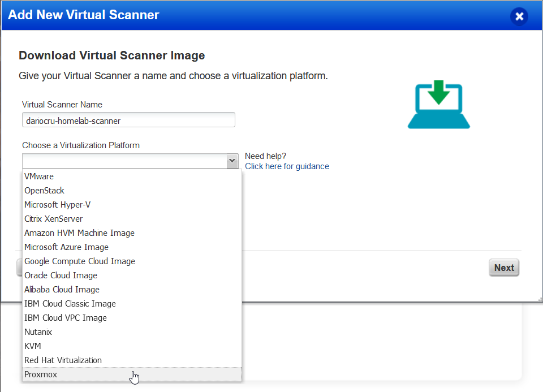
Task: Select Google Compute Cloud Image
Action: tap(79, 261)
